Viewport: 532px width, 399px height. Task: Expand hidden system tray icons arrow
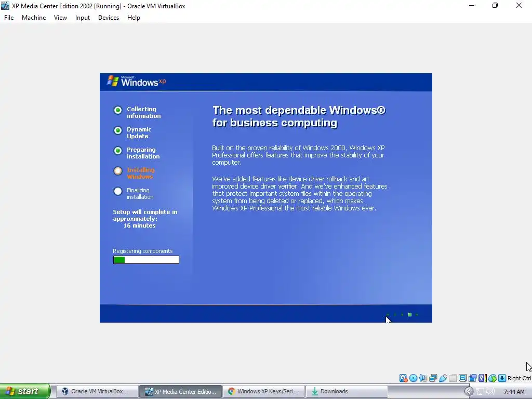(x=469, y=392)
